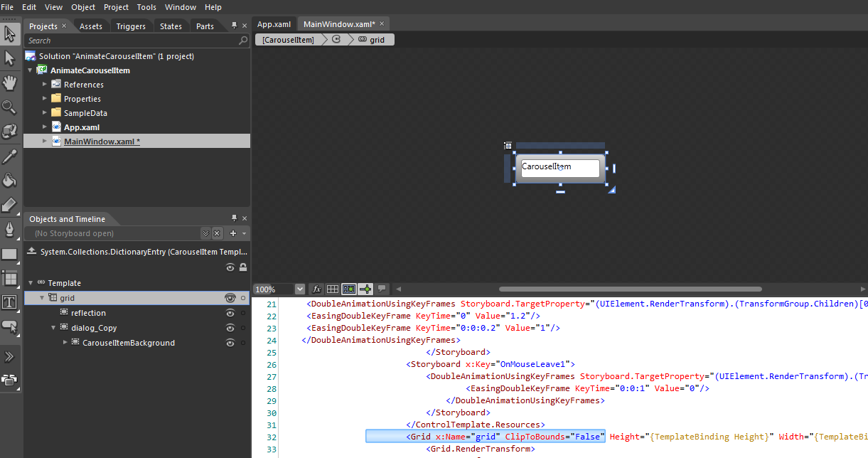Viewport: 868px width, 458px height.
Task: Select the Rectangle shape tool
Action: click(10, 254)
